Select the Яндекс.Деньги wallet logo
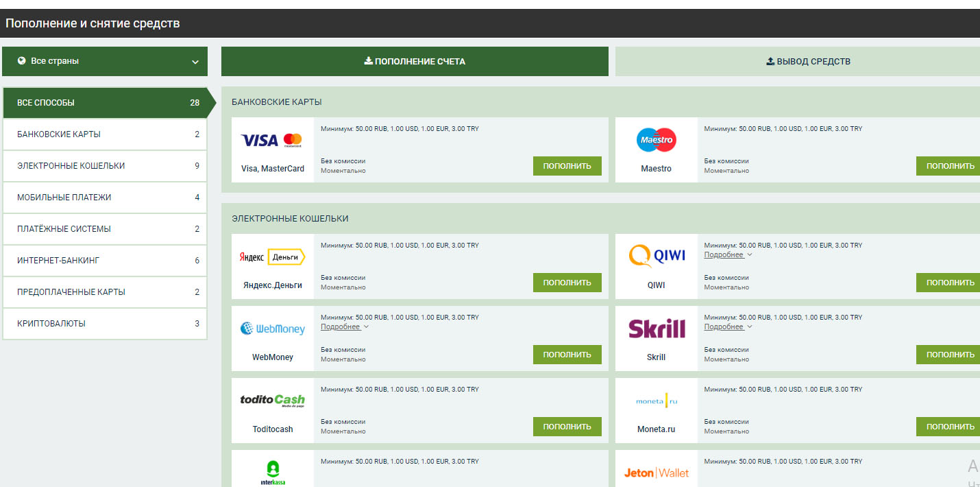Screen dimensions: 980x487 [272, 257]
